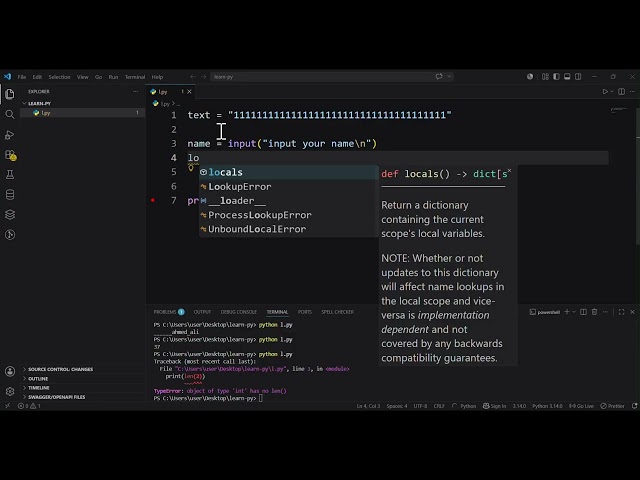The height and width of the screenshot is (480, 640).
Task: Go forward with the navigation arrow
Action: click(x=204, y=76)
